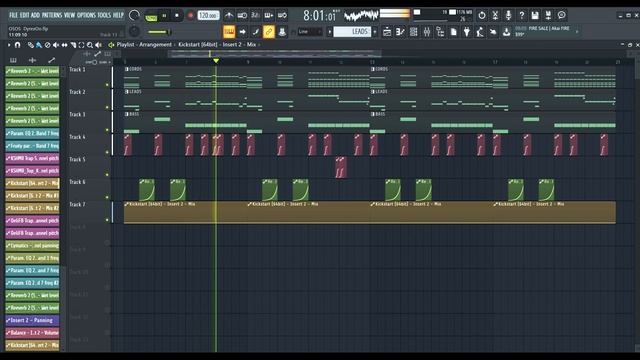Open playlist options menu arrow
Image resolution: width=640 pixels, height=360 pixels.
9,45
